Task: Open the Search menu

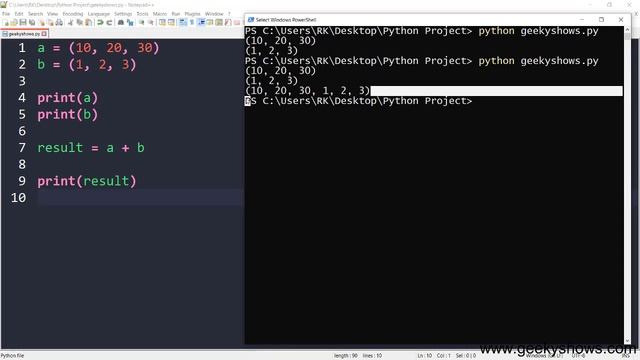Action: tap(36, 14)
